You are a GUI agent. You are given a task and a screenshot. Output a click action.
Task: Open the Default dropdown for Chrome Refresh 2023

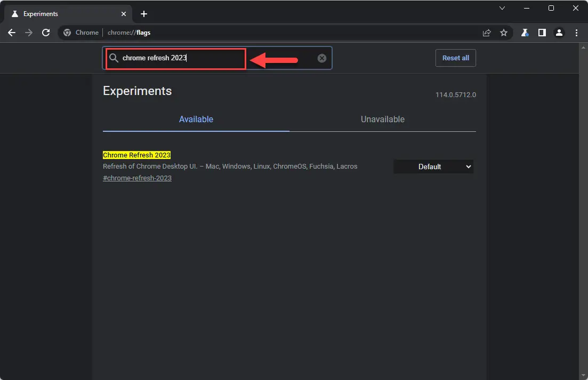click(x=433, y=167)
